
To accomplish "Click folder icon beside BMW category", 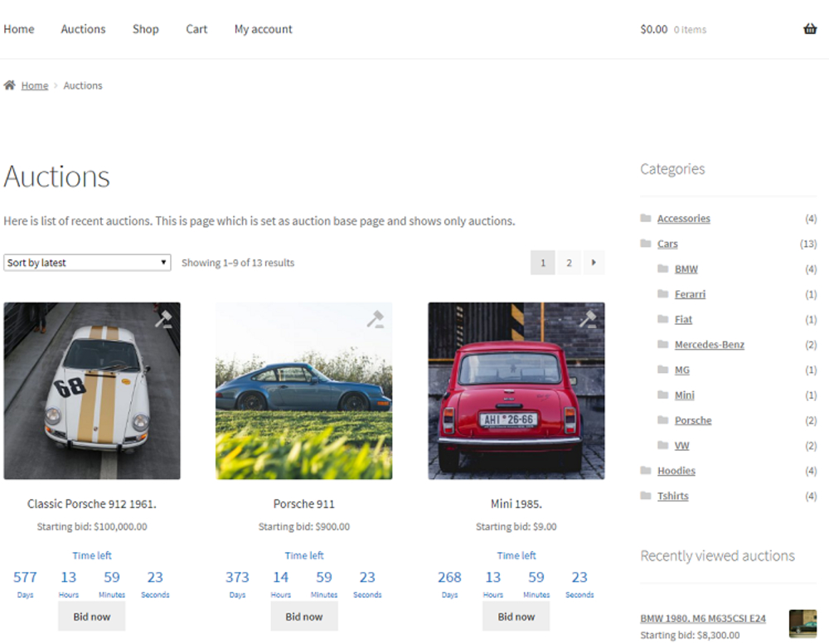I will pos(663,269).
